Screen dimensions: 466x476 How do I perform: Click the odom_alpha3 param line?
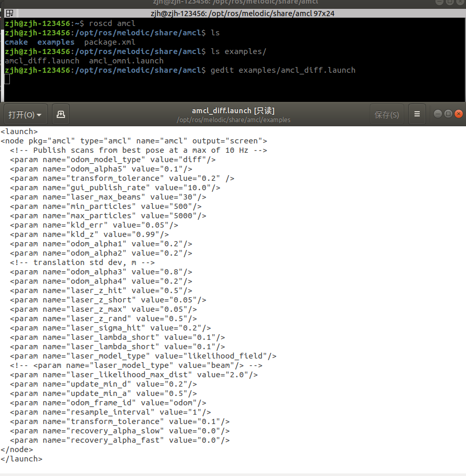101,272
